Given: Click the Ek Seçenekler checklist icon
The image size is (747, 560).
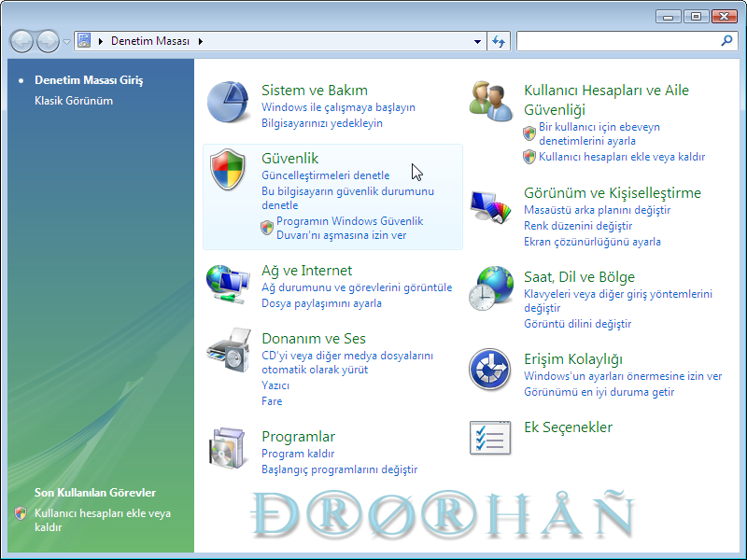Looking at the screenshot, I should (x=490, y=438).
